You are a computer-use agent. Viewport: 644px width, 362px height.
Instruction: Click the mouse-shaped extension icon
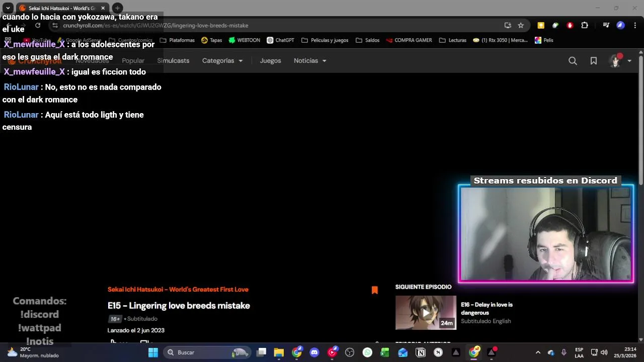pyautogui.click(x=555, y=25)
